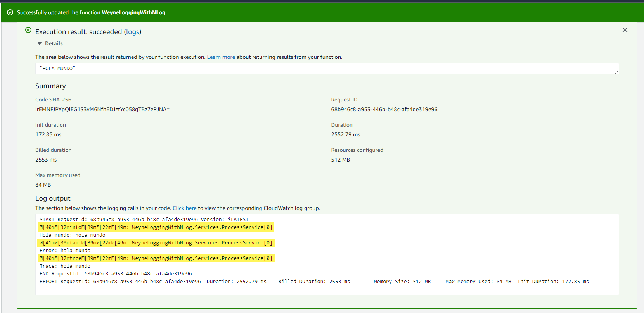Screen dimensions: 644x313
Task: Click the Max memory used value 84 MB
Action: 43,185
